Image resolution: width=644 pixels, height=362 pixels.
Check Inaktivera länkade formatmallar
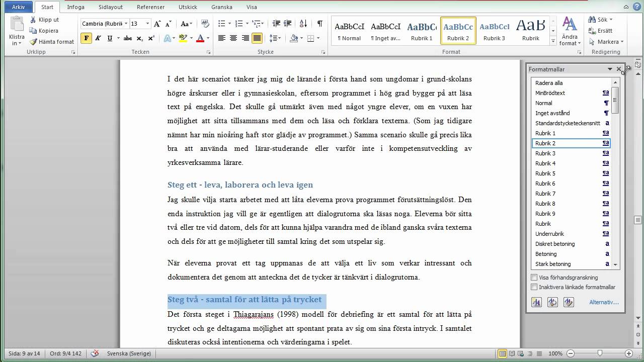(534, 287)
